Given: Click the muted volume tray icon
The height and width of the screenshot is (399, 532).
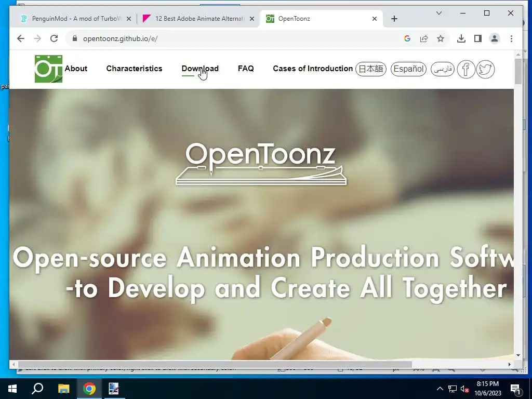Looking at the screenshot, I should pos(464,389).
